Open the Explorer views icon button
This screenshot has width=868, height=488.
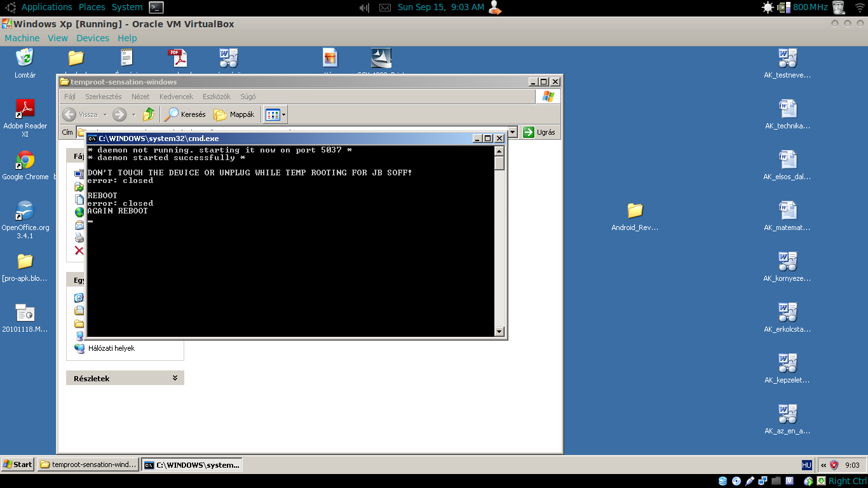tap(273, 114)
